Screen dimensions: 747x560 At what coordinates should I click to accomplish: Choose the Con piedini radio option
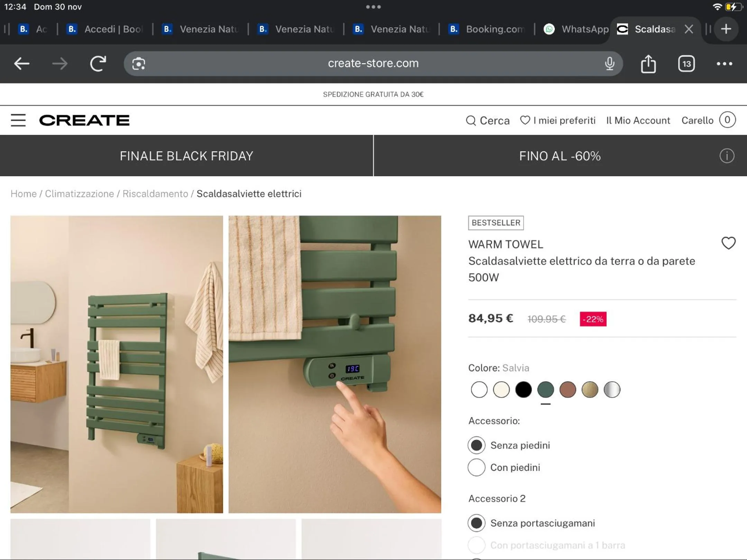477,467
